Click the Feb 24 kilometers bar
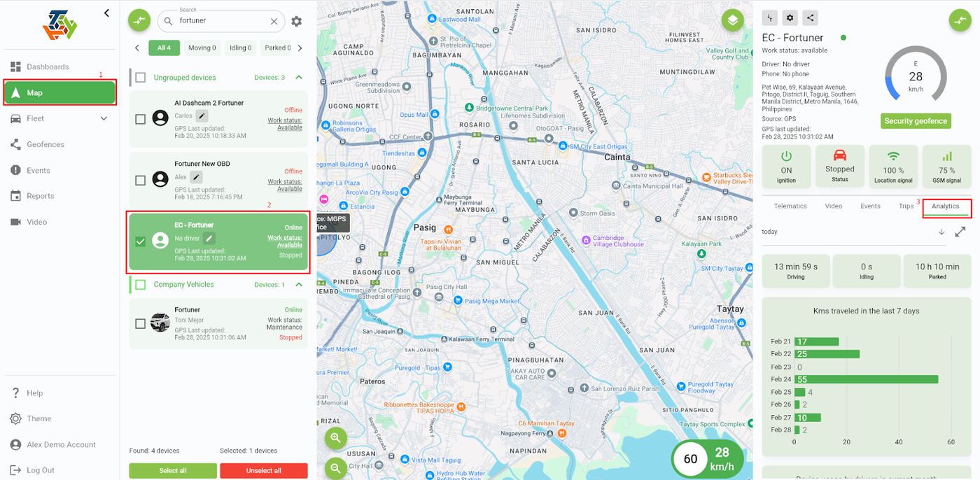 tap(867, 379)
